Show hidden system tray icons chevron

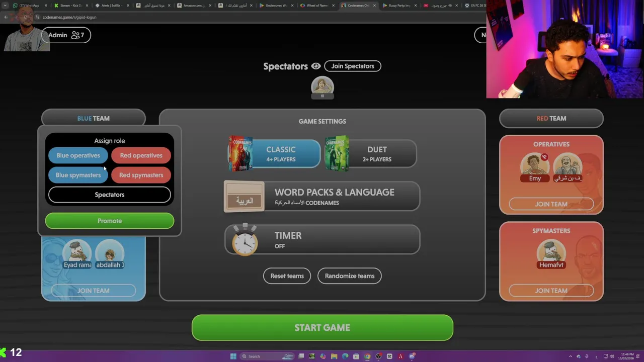[571, 356]
